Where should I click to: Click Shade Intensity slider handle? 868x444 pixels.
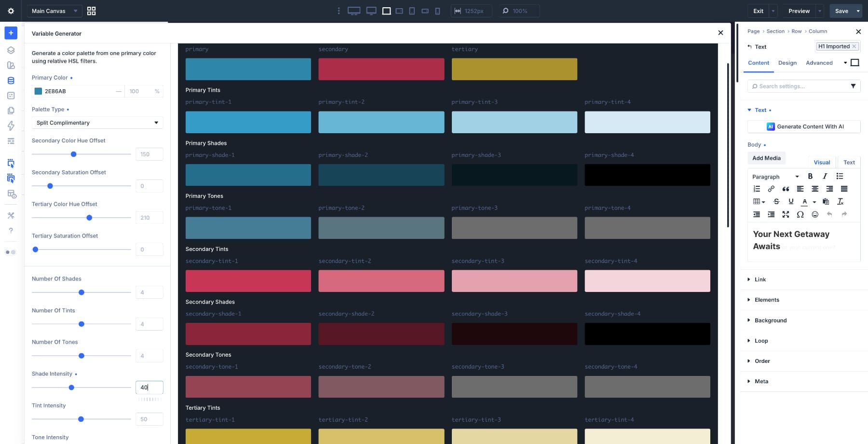tap(71, 388)
